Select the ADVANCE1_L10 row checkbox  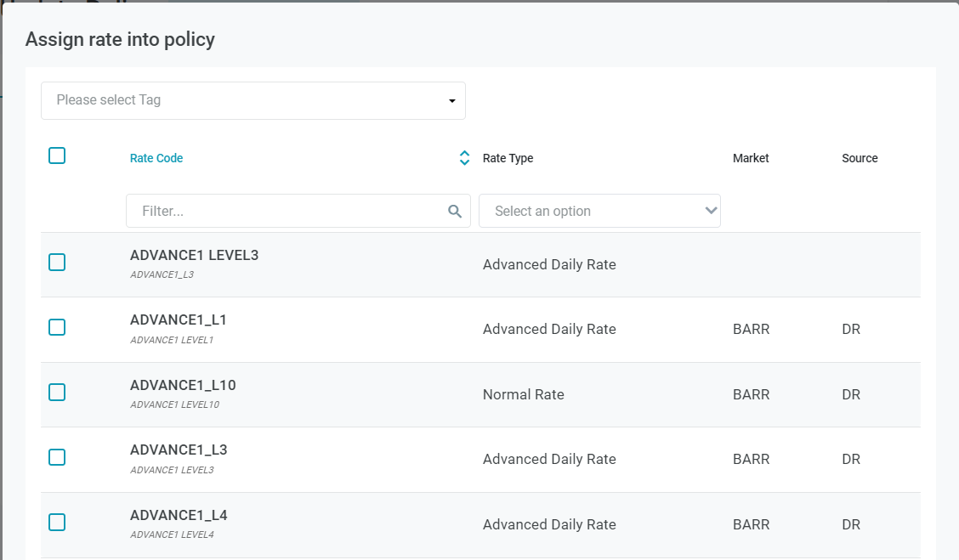tap(57, 393)
